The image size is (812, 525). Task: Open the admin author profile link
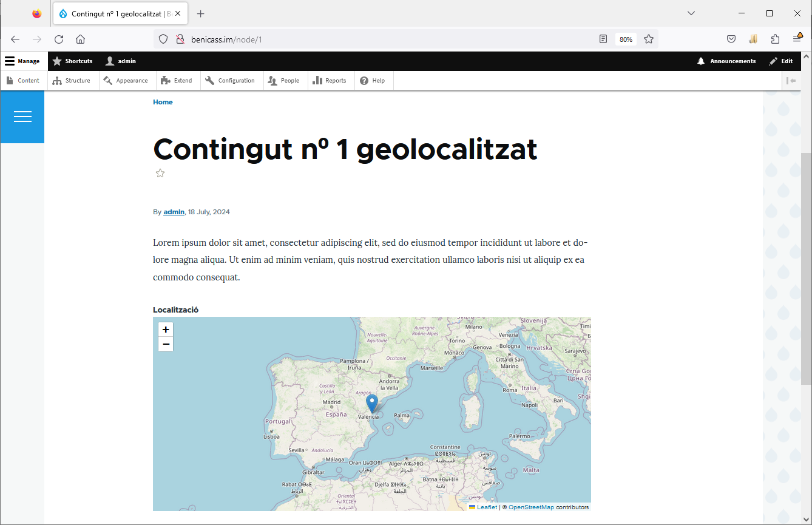pyautogui.click(x=174, y=212)
